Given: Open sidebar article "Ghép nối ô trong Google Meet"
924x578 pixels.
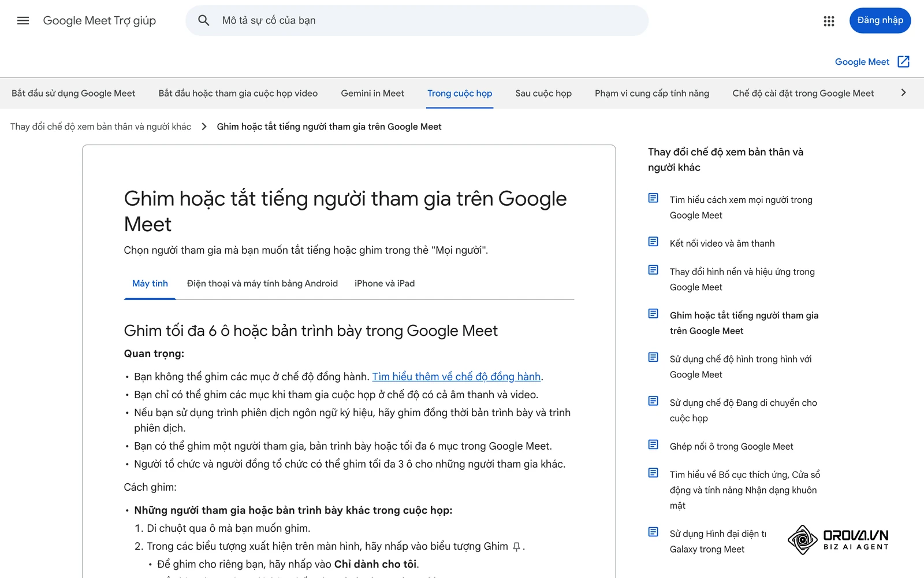Looking at the screenshot, I should click(731, 446).
